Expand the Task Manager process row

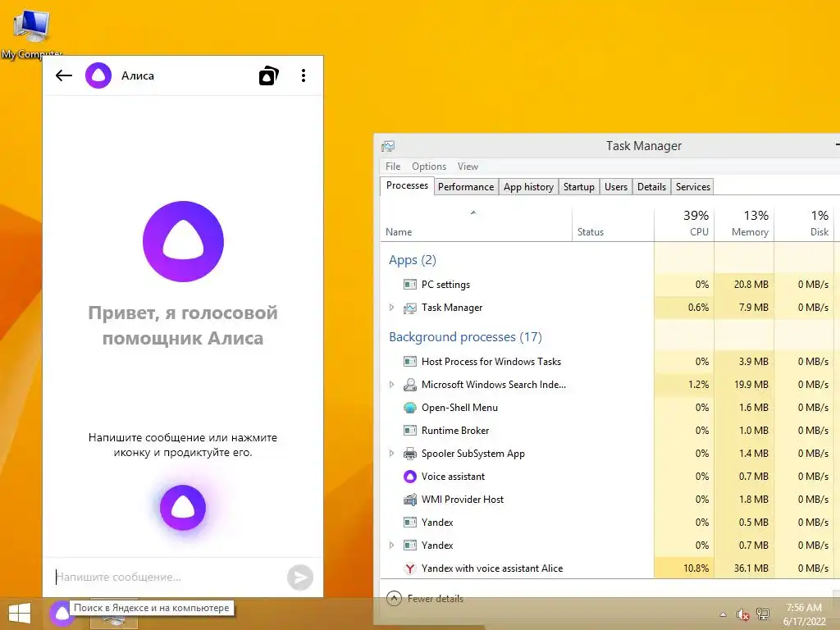391,308
